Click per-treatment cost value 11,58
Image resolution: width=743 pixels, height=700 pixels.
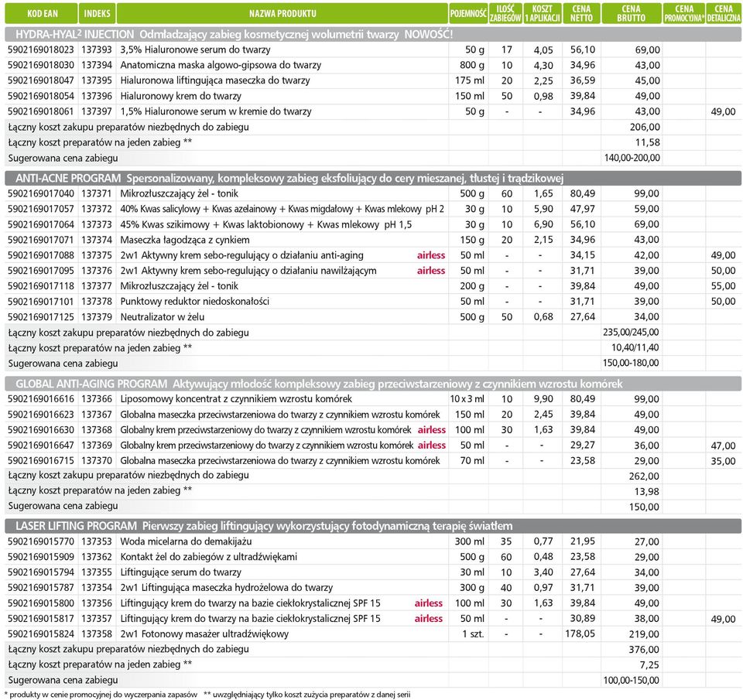coord(647,142)
